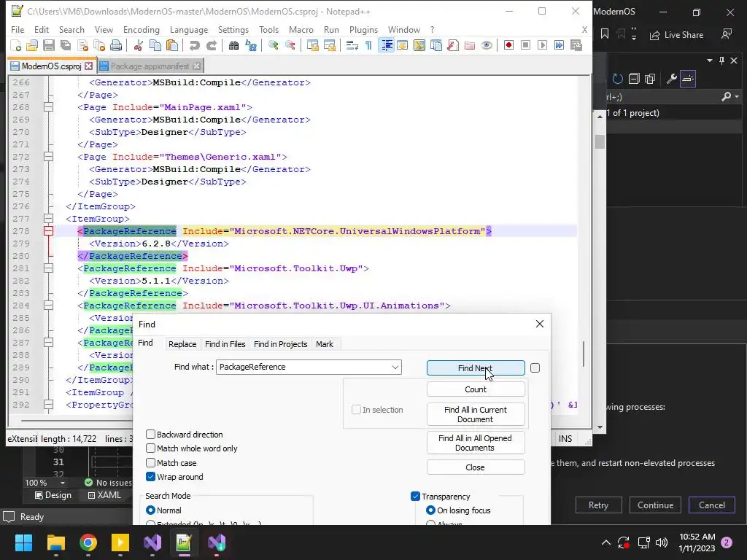Collapse fold at line 268

pyautogui.click(x=49, y=107)
